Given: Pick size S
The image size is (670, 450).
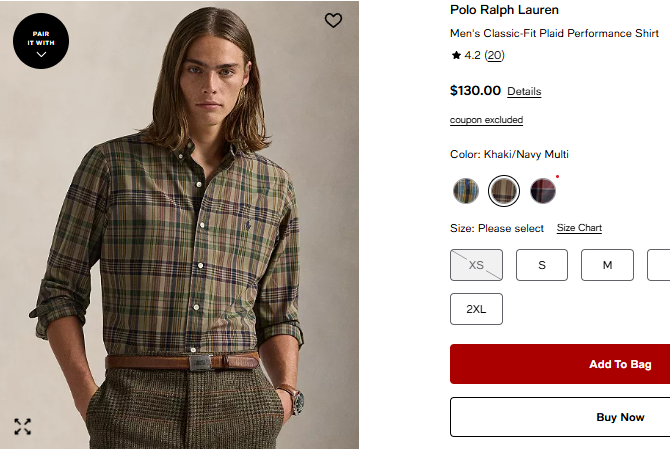Looking at the screenshot, I should click(542, 265).
